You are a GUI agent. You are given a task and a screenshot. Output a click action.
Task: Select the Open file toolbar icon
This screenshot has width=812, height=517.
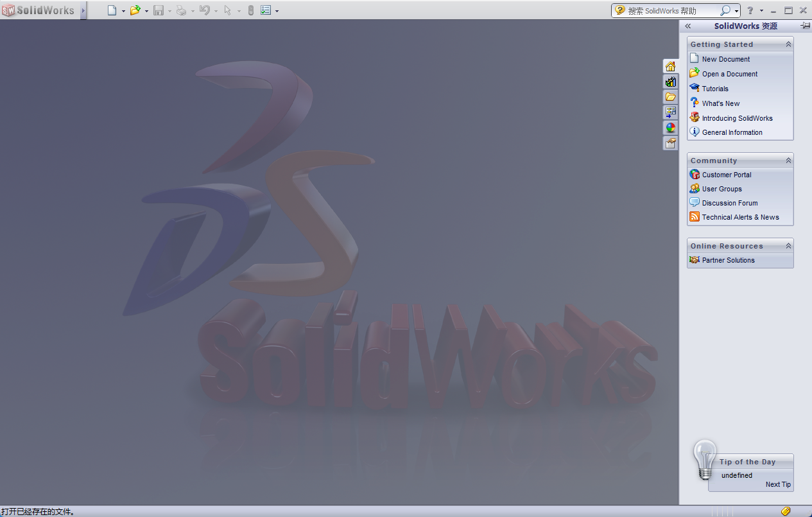(135, 10)
